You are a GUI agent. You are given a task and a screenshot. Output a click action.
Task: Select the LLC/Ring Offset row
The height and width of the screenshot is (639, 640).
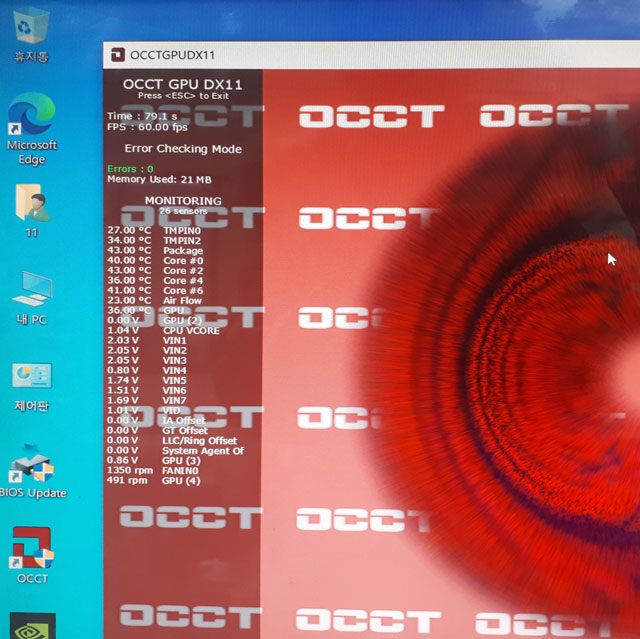(x=172, y=441)
